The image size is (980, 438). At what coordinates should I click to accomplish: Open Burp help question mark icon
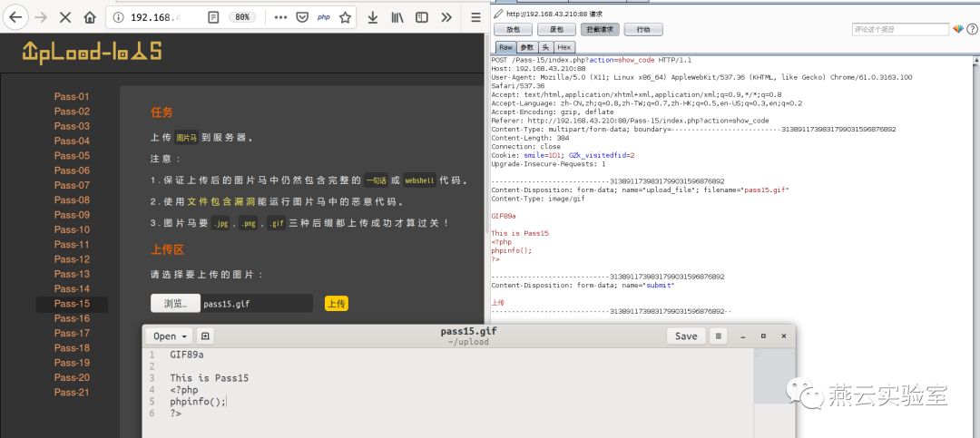click(972, 29)
